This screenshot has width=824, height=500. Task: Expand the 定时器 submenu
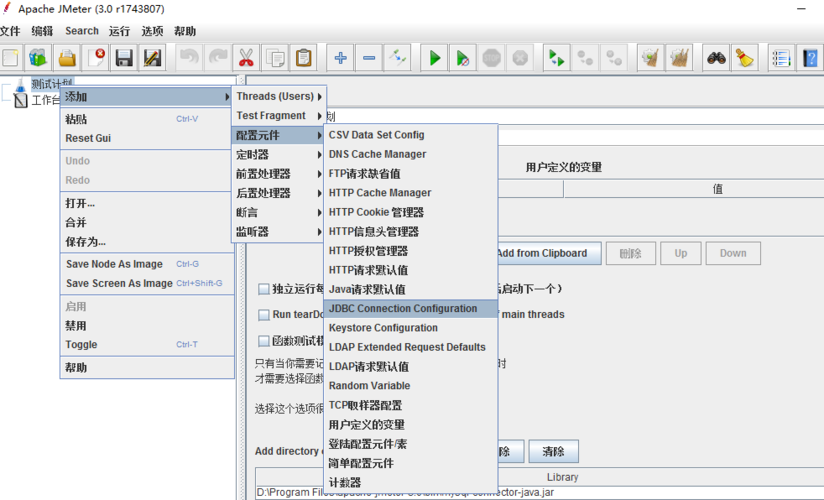[279, 155]
